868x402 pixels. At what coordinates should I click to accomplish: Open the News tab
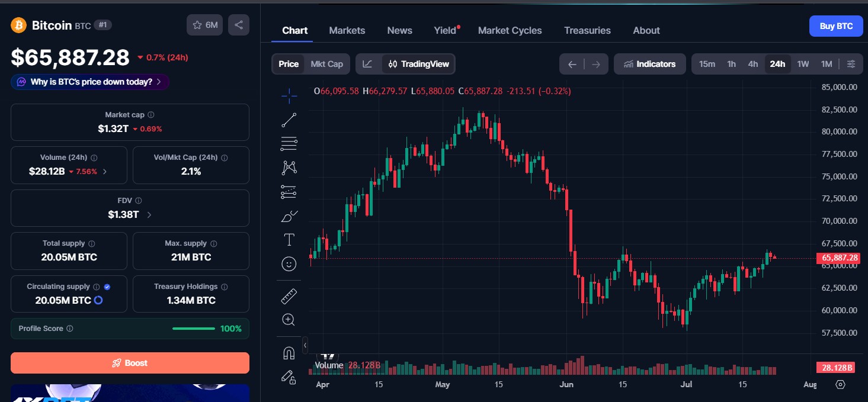[400, 30]
